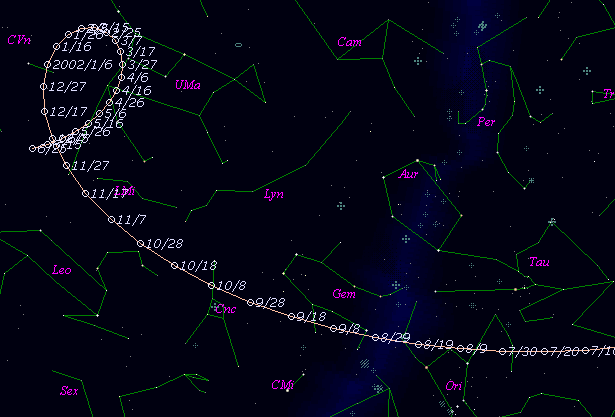Select the 9/18 position circle
This screenshot has width=615, height=417.
click(x=291, y=317)
